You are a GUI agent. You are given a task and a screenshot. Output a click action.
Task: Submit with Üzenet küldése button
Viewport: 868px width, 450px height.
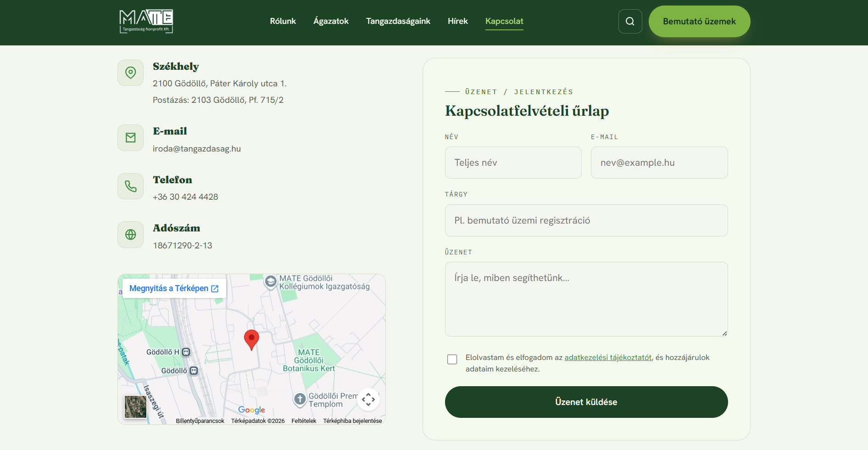pyautogui.click(x=586, y=402)
